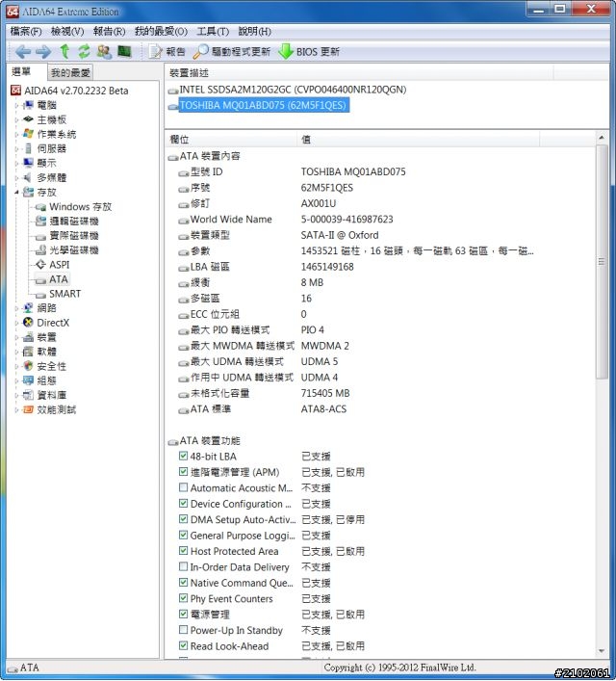Toggle the In-Order Data Delivery checkbox
The width and height of the screenshot is (616, 681).
[183, 566]
